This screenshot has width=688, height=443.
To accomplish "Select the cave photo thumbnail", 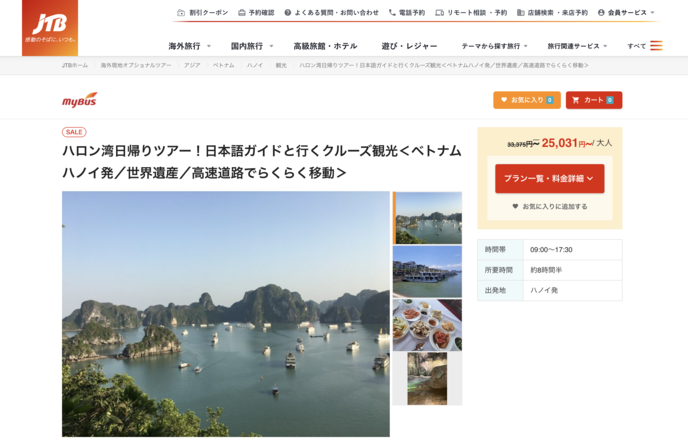I will coord(427,379).
